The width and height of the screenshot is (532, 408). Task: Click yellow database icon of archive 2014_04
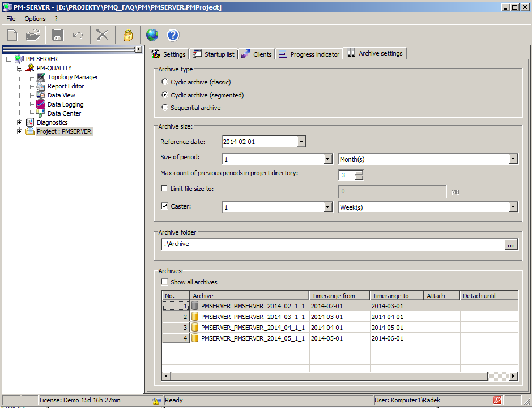(x=195, y=328)
